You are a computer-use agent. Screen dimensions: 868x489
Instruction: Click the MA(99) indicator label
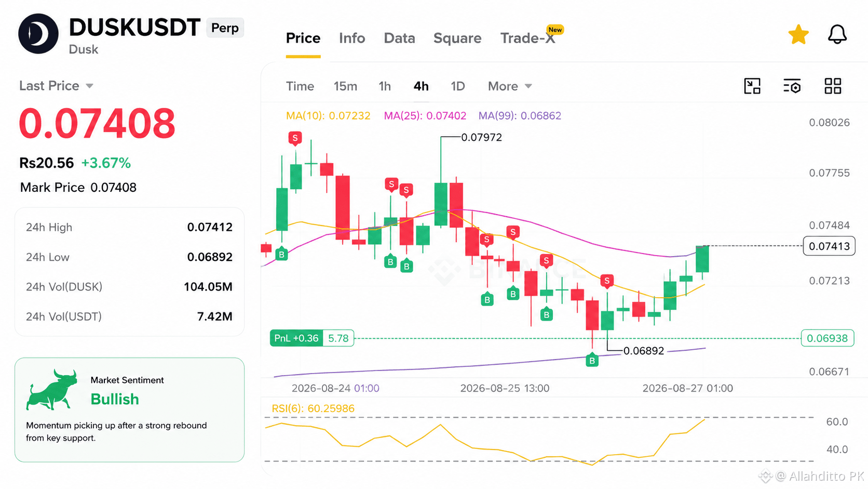click(520, 116)
